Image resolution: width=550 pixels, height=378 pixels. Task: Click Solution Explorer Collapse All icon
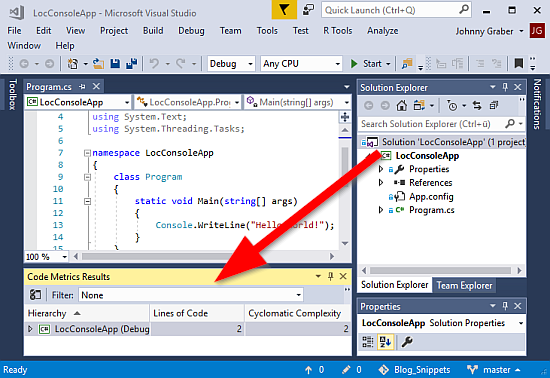[x=494, y=105]
